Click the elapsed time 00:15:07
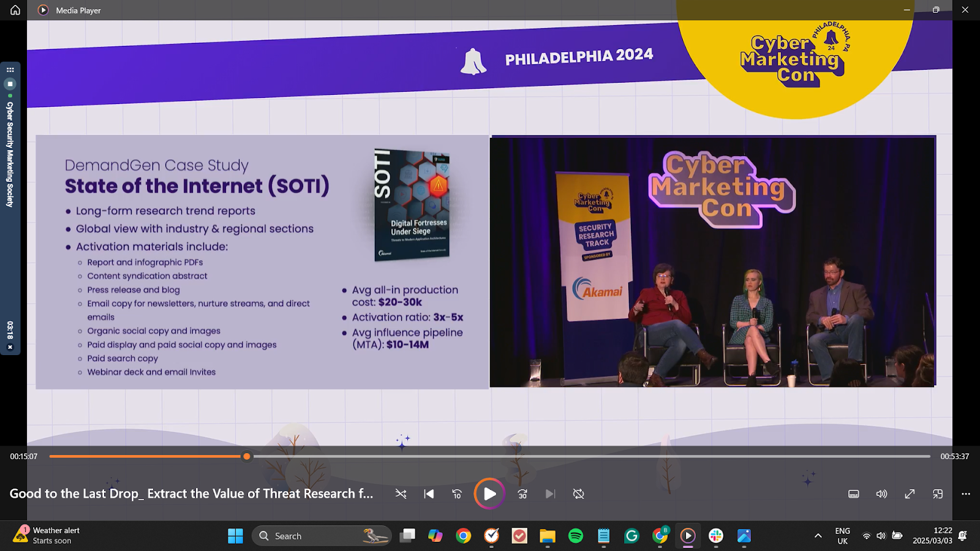Image resolution: width=980 pixels, height=551 pixels. [24, 456]
